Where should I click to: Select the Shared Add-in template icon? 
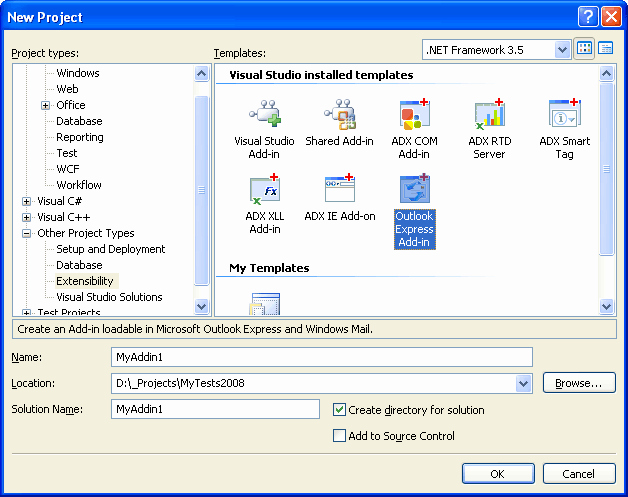click(340, 115)
